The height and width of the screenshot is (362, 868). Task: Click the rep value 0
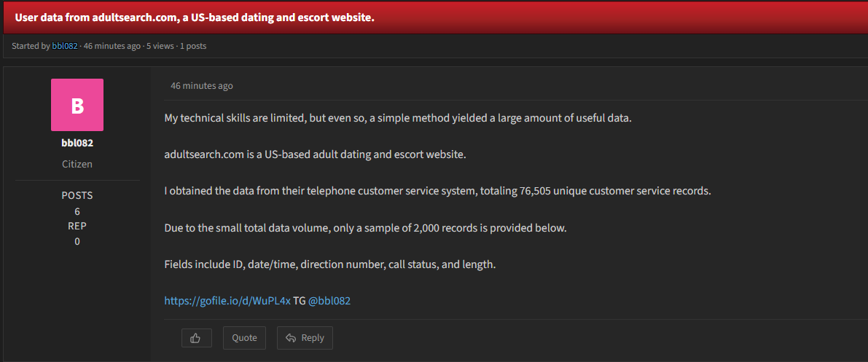point(77,241)
